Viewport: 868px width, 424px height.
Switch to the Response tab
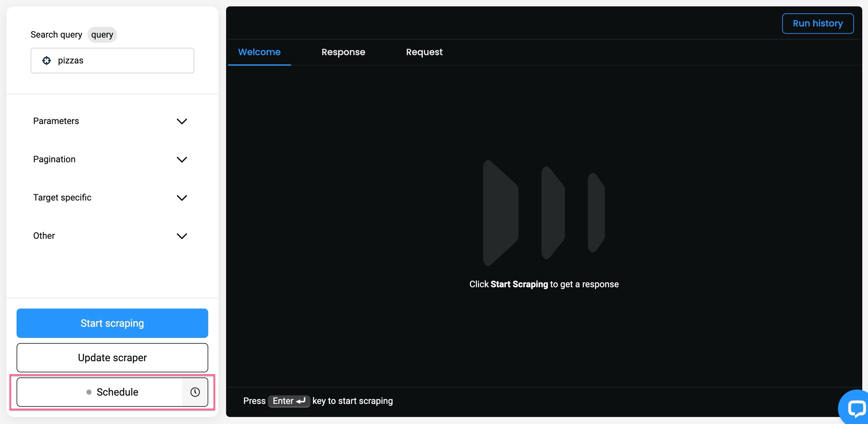(343, 51)
